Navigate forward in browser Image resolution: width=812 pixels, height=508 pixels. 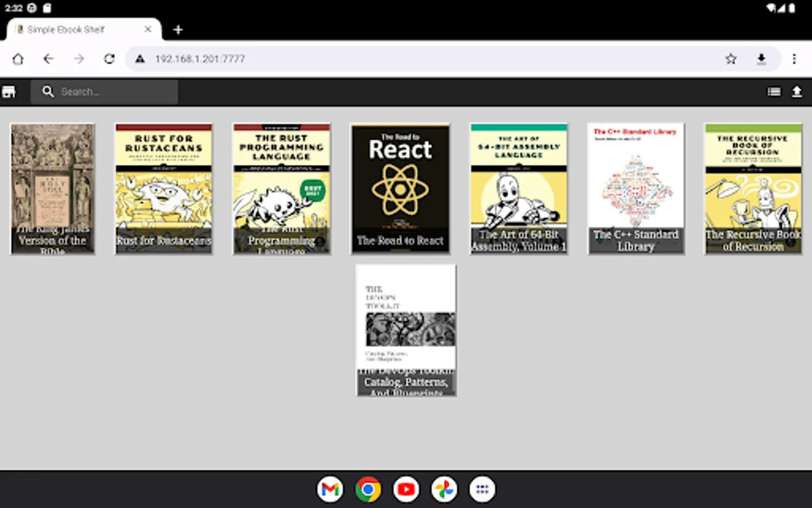[x=79, y=59]
